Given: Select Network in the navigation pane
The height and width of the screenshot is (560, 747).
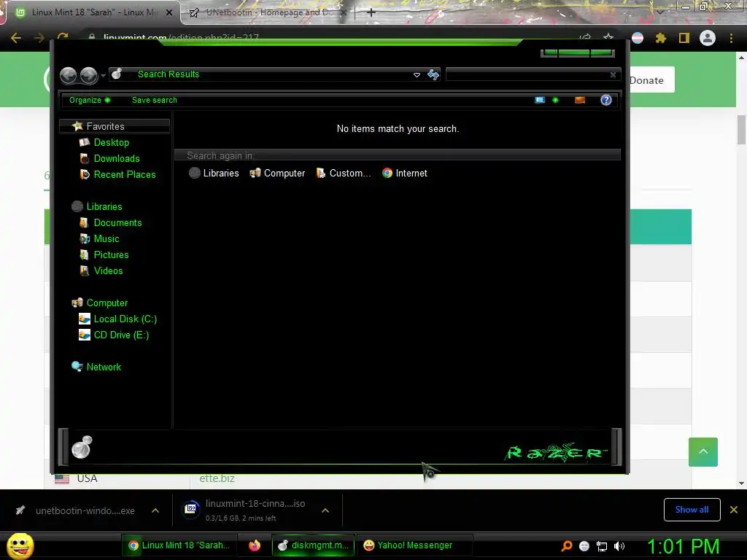Looking at the screenshot, I should tap(104, 367).
